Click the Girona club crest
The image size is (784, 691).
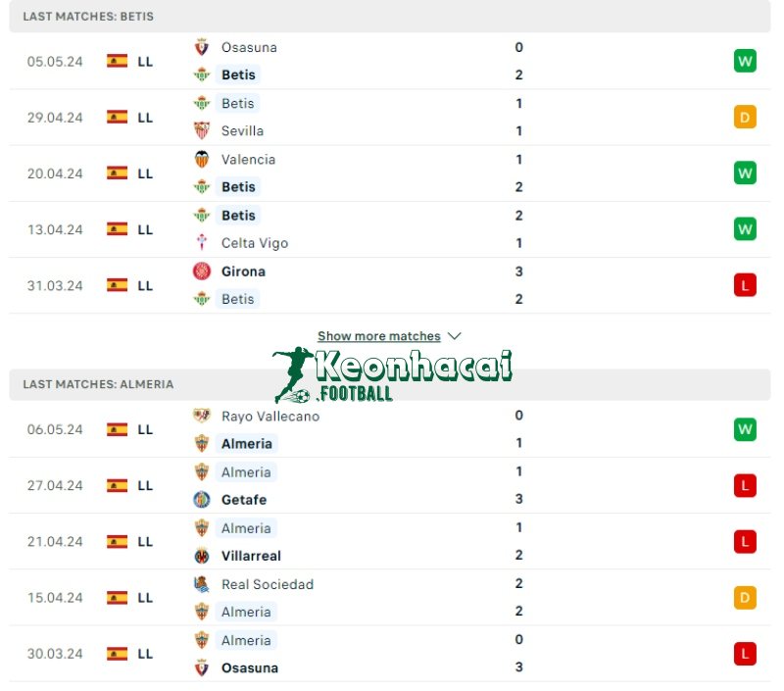coord(204,271)
